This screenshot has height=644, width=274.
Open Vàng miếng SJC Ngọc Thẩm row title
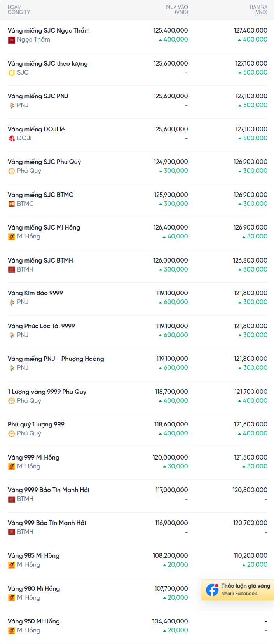coord(49,31)
